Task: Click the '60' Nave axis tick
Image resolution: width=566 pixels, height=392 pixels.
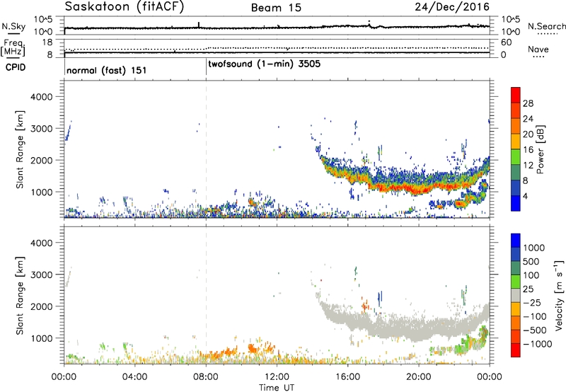Action: click(x=507, y=42)
